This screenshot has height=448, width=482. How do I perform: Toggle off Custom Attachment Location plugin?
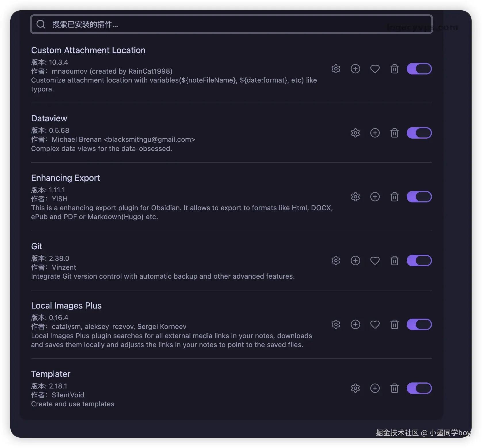click(x=419, y=69)
